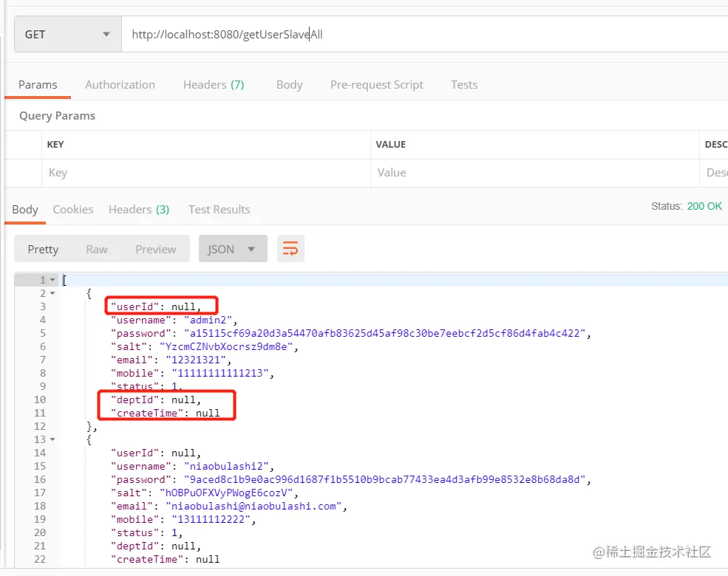728x576 pixels.
Task: Switch to the Authorization tab
Action: tap(120, 85)
